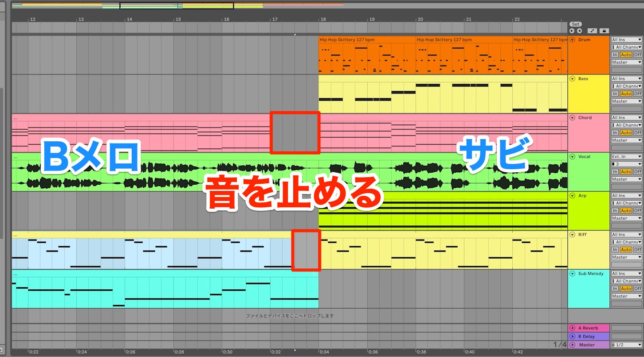This screenshot has height=357, width=644.
Task: Collapse the Arp track
Action: tap(573, 196)
